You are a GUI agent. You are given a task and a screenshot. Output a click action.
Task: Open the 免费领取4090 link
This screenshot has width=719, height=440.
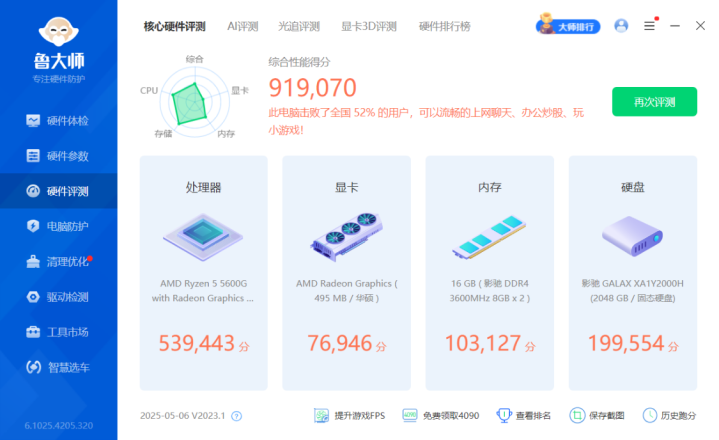tap(451, 416)
